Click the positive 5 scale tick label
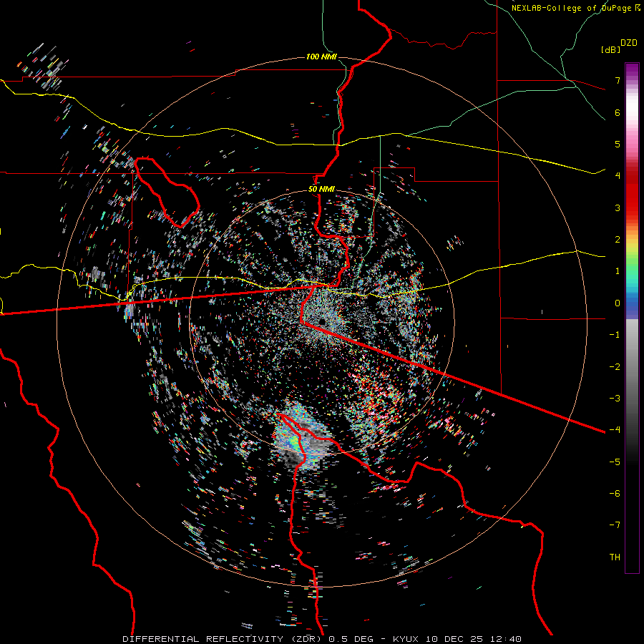This screenshot has height=644, width=644. [x=618, y=144]
